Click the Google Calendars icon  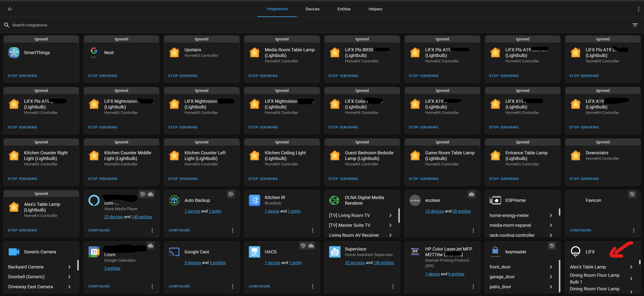tap(94, 252)
